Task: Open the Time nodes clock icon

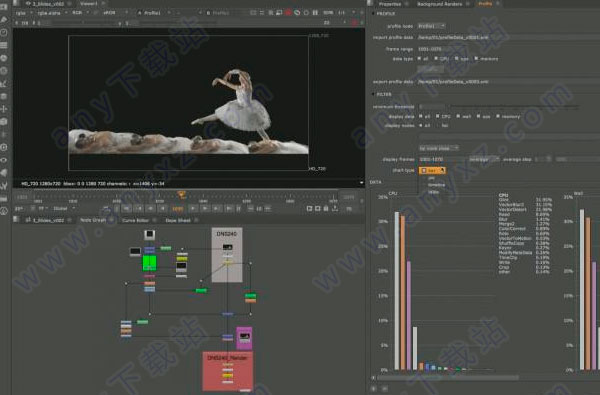Action: [4, 33]
